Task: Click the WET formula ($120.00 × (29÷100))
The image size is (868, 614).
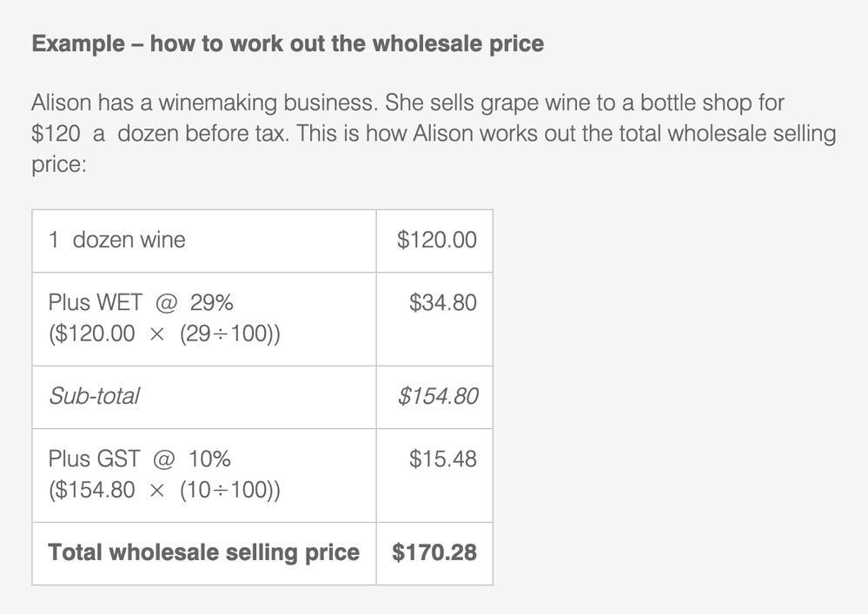Action: click(164, 334)
